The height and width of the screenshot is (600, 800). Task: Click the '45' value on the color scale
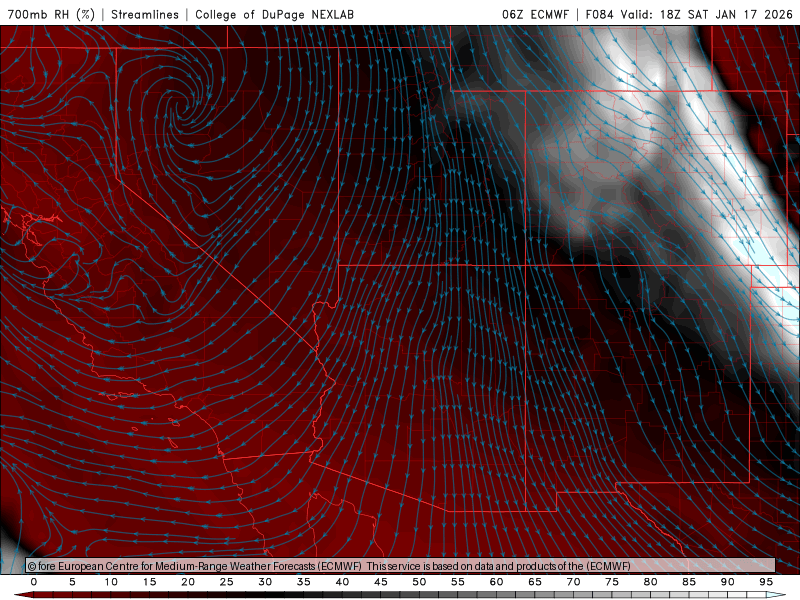[x=381, y=582]
